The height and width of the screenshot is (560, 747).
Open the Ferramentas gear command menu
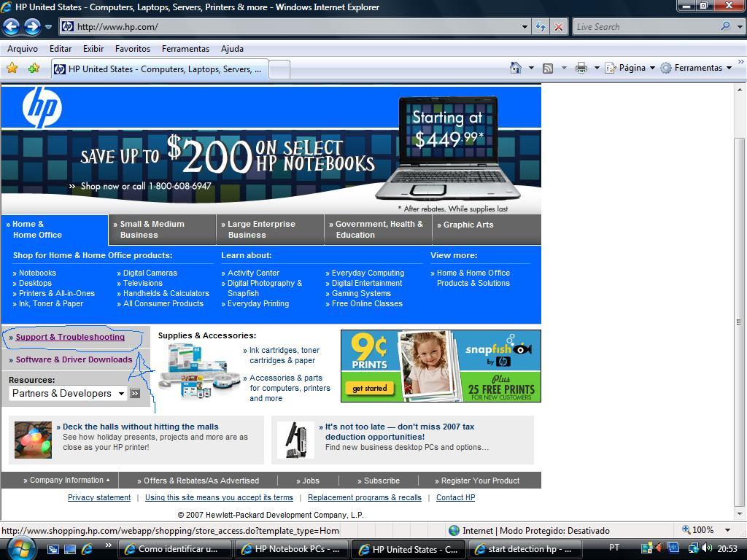[696, 68]
